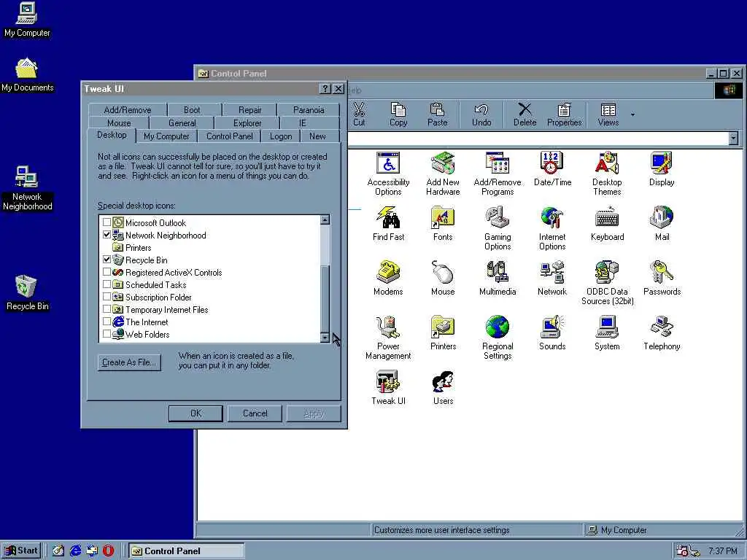Launch Internet Explorer from Quick Launch

click(x=75, y=551)
